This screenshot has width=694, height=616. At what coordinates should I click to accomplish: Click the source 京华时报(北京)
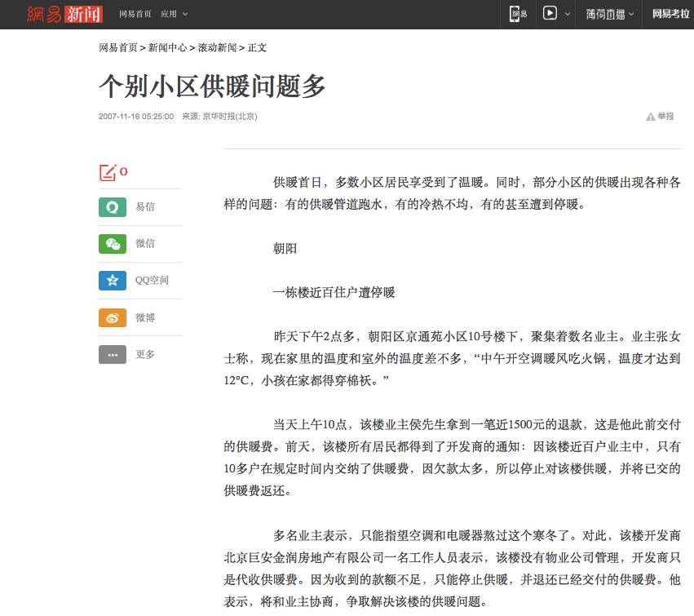[x=230, y=117]
